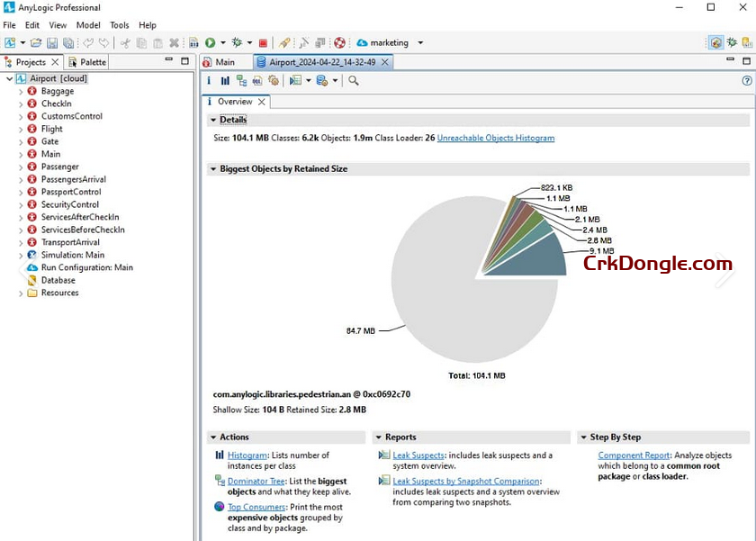Screen dimensions: 756x541
Task: Search the heap dump with the magnifier icon
Action: (354, 80)
